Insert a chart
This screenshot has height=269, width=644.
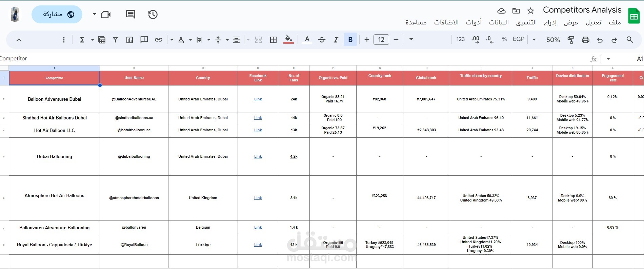coord(129,40)
